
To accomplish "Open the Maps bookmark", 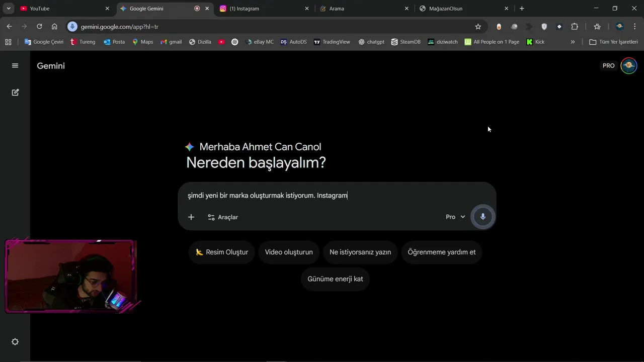I will click(142, 42).
